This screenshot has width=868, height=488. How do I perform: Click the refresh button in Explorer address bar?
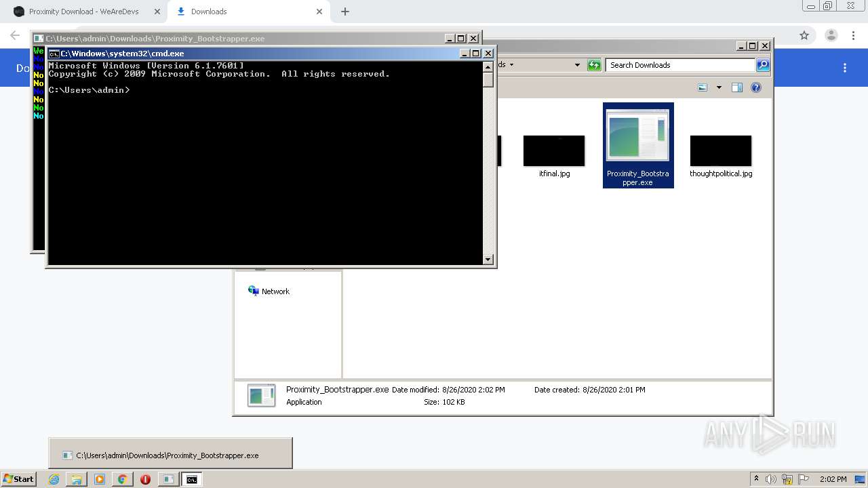tap(594, 65)
